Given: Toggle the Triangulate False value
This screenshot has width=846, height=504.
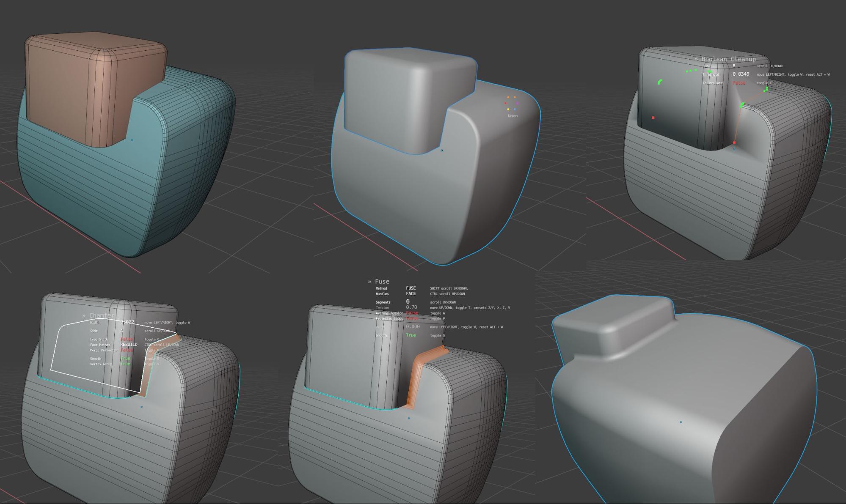Looking at the screenshot, I should pos(739,83).
